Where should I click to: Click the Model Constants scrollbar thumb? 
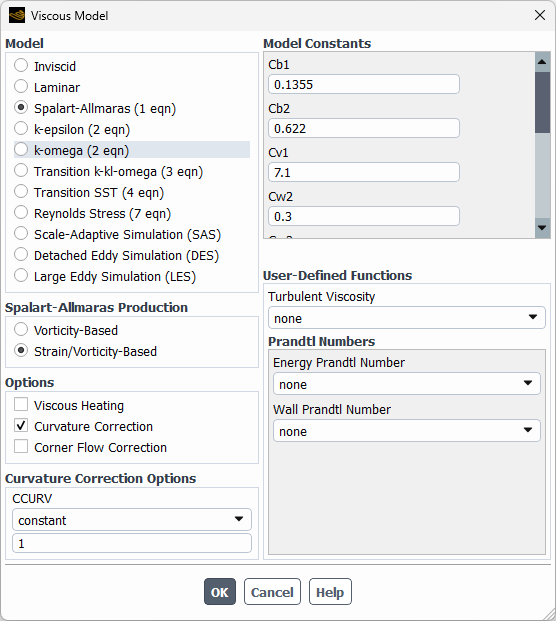[x=542, y=102]
